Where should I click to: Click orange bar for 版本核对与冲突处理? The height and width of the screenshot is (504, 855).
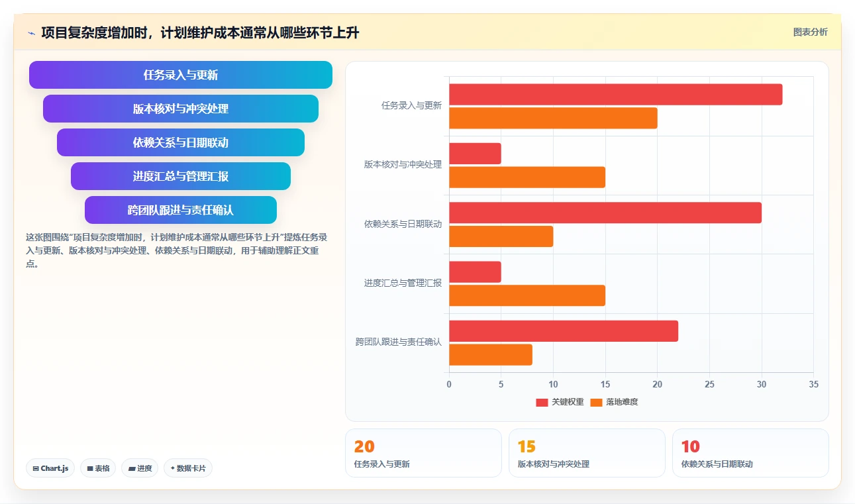(527, 177)
